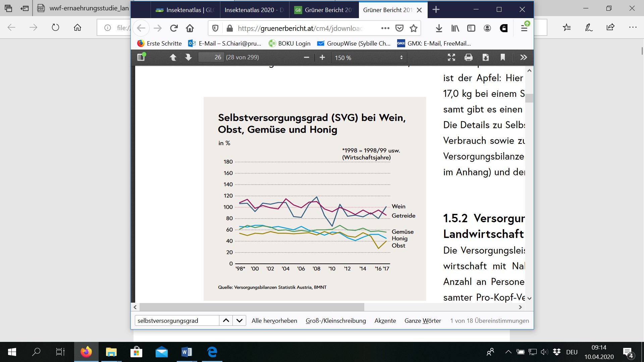Open the 150 % zoom dropdown

point(369,58)
